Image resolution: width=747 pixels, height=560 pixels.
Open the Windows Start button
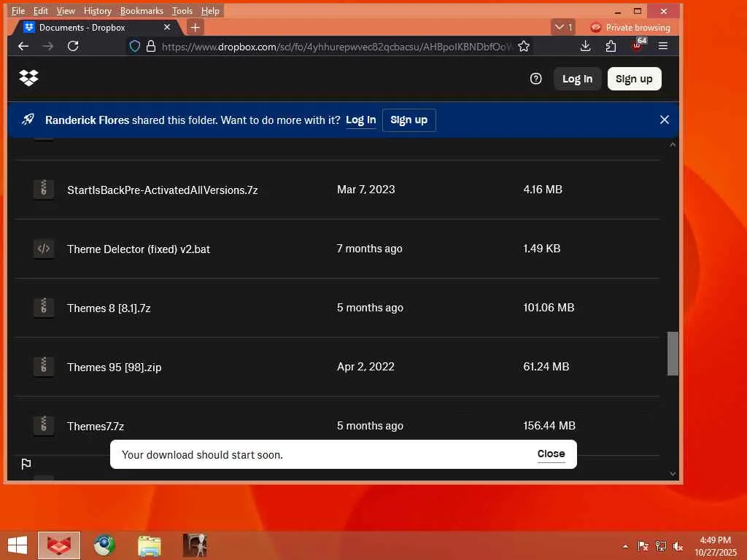18,545
